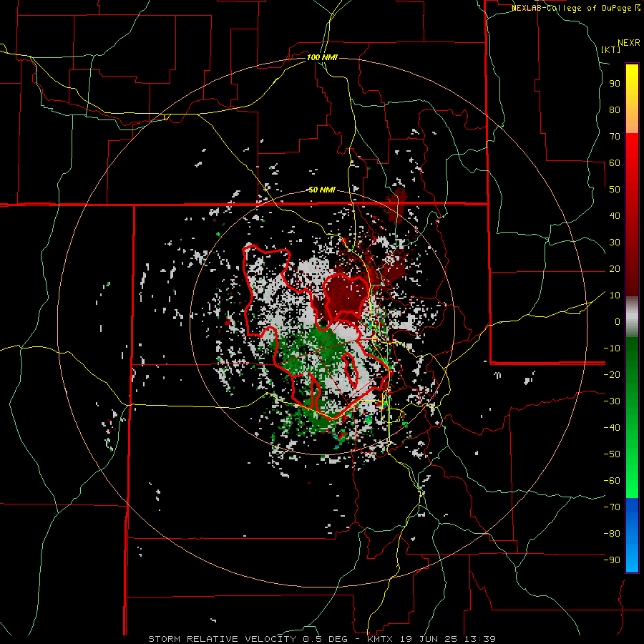Screen dimensions: 644x644
Task: Select the -20 scale value
Action: click(612, 374)
